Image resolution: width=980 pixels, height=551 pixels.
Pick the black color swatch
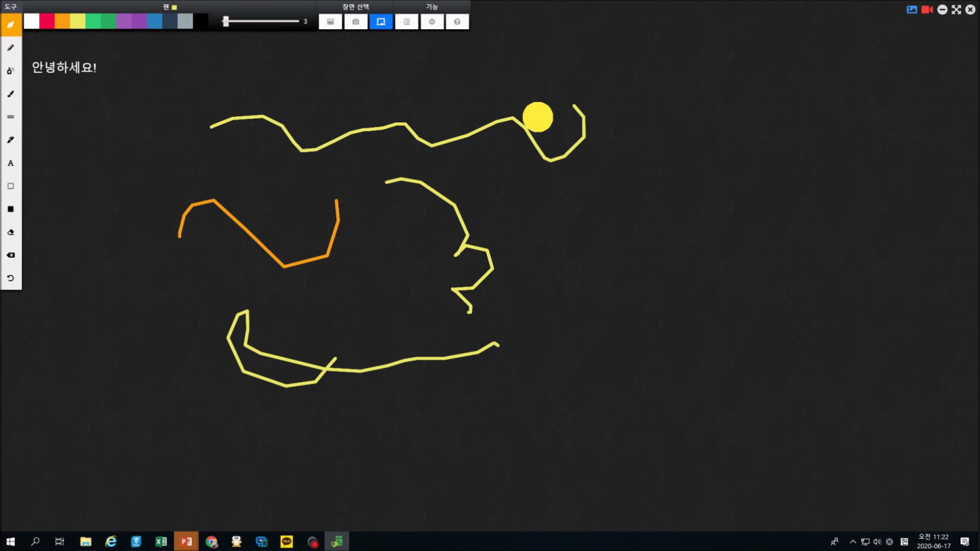pyautogui.click(x=201, y=22)
